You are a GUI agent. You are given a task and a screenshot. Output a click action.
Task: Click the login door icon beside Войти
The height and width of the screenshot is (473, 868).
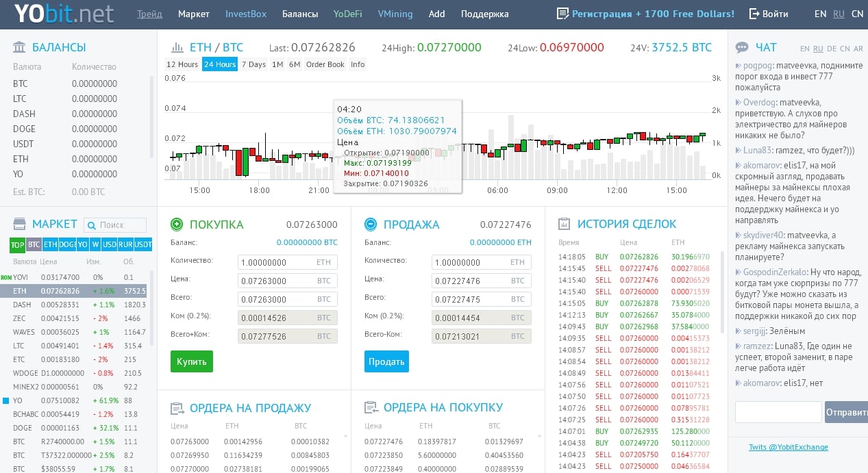[x=754, y=14]
